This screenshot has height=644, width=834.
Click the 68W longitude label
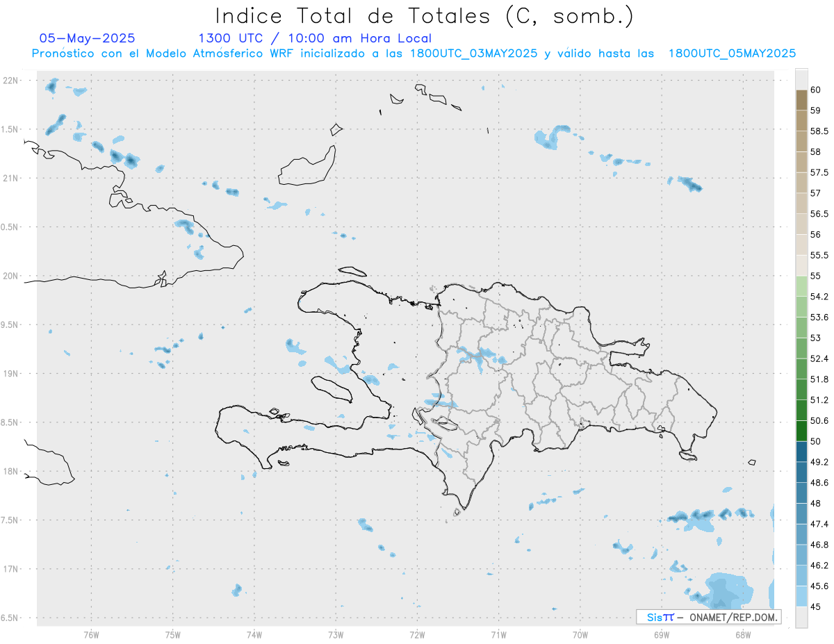(x=743, y=634)
